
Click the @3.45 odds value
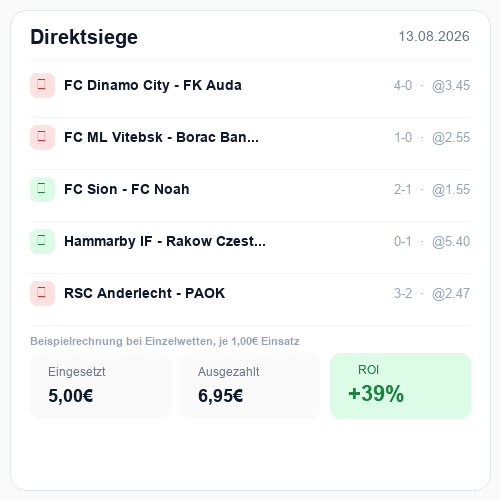451,86
